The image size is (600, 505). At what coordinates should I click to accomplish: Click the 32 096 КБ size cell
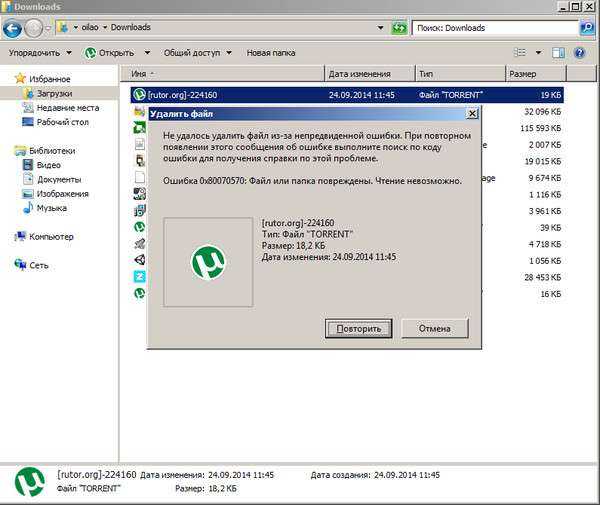tap(542, 112)
